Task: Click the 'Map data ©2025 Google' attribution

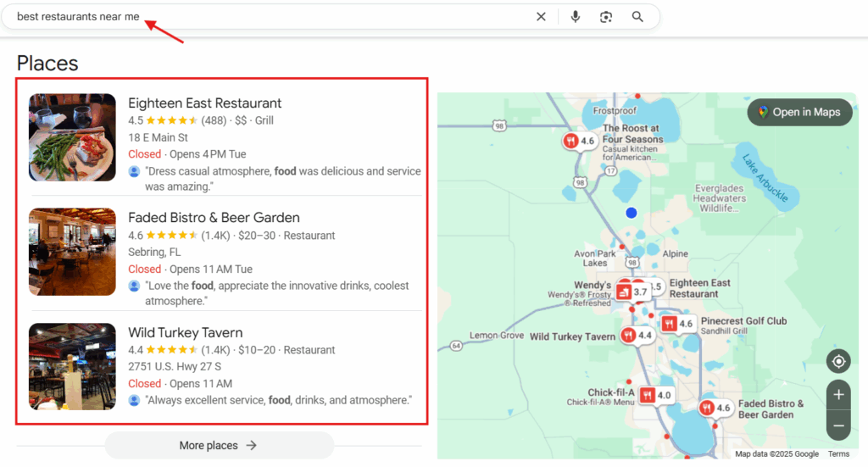Action: pyautogui.click(x=776, y=453)
